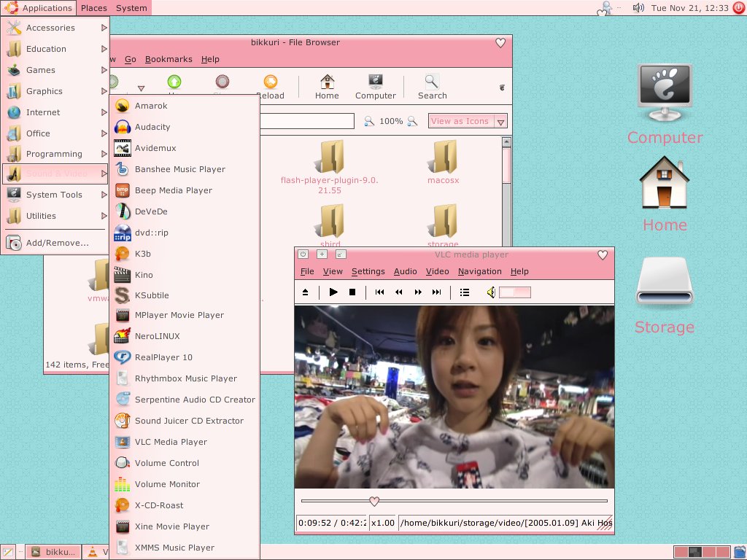Viewport: 747px width, 560px height.
Task: Launch Volume Monitor
Action: [185, 484]
